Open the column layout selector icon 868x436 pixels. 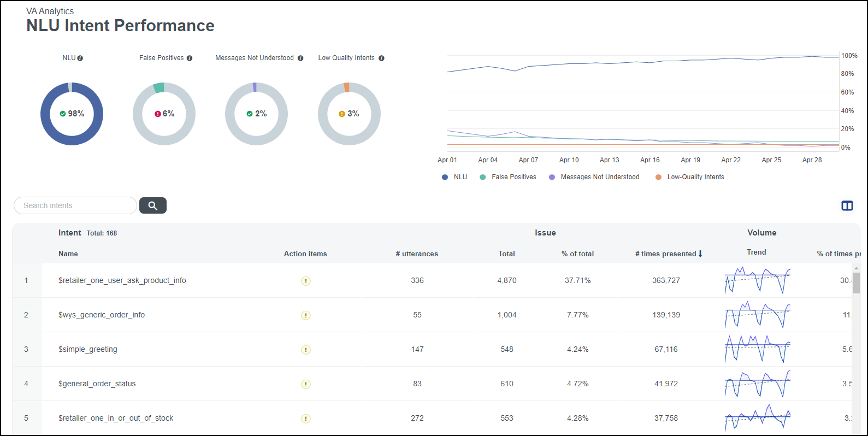click(847, 206)
